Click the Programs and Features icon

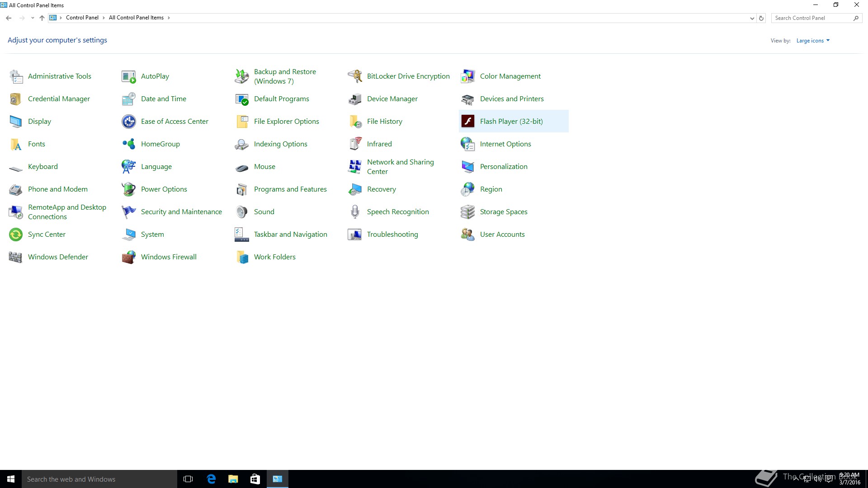[x=242, y=189]
